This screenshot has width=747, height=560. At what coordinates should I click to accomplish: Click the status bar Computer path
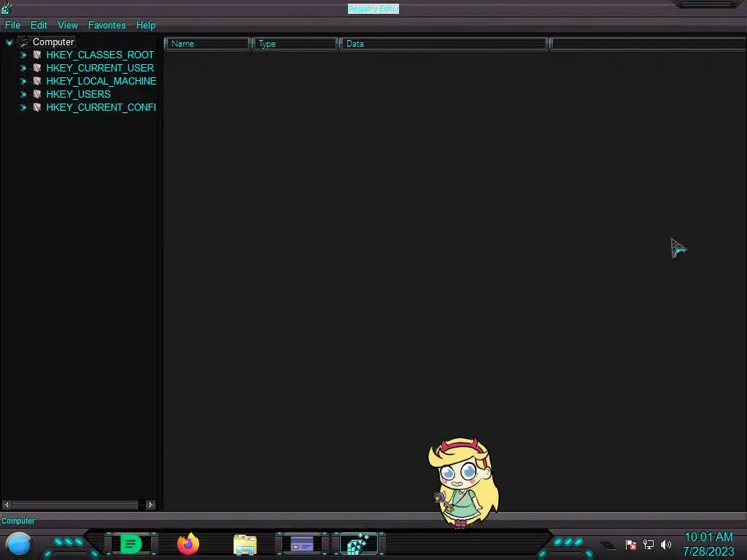click(18, 521)
